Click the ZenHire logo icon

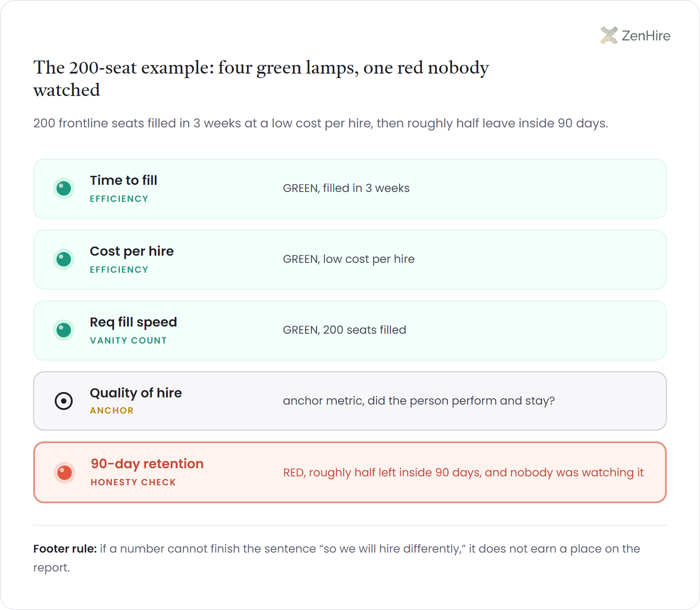tap(609, 35)
